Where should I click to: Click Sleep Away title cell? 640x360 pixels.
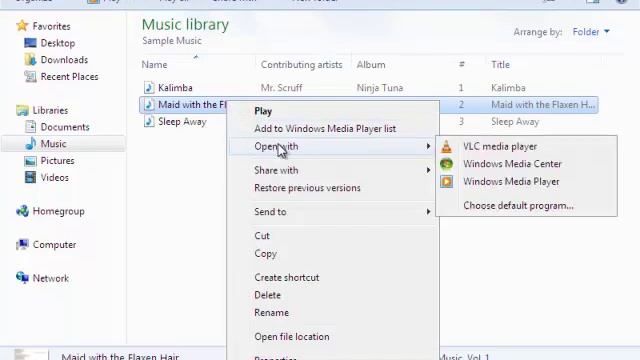point(515,122)
